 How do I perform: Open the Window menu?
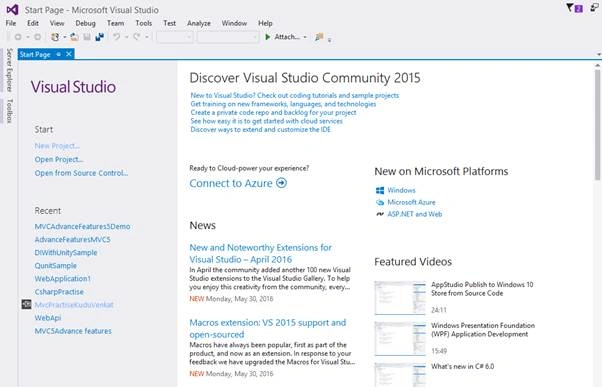click(x=234, y=23)
